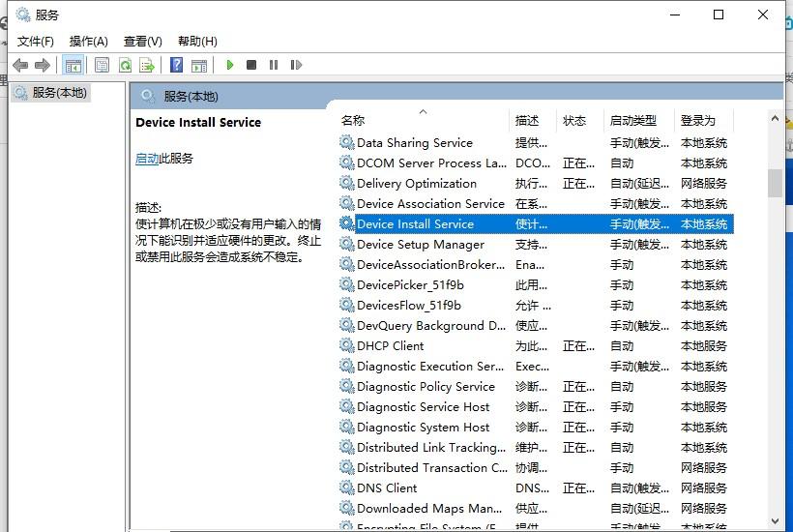The image size is (793, 532).
Task: Open the 文件(F) menu
Action: pos(36,41)
